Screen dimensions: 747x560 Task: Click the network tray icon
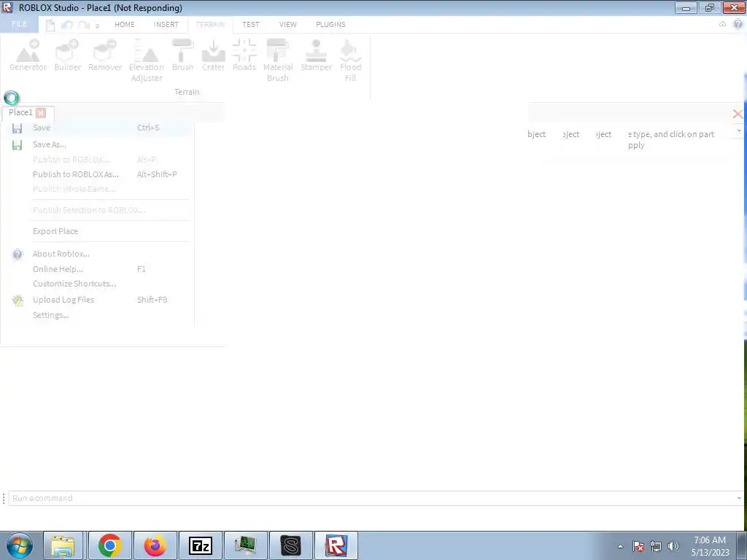(x=656, y=546)
